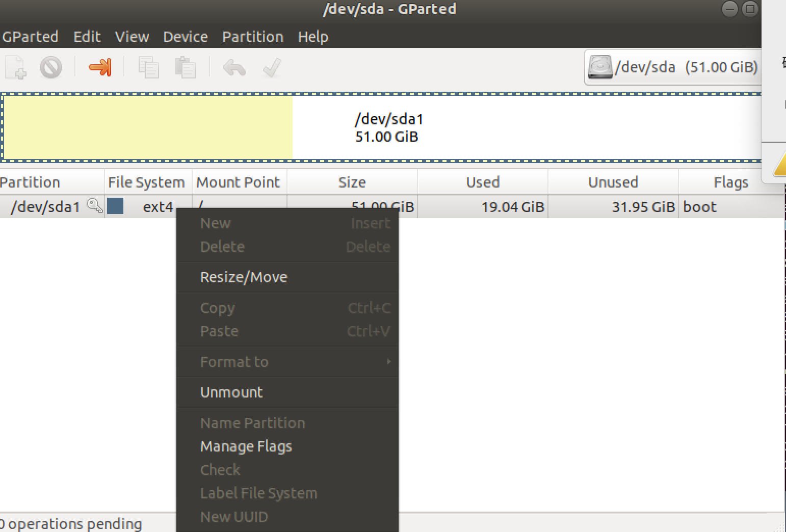The width and height of the screenshot is (786, 532).
Task: Click Copy in the context menu
Action: pos(287,308)
